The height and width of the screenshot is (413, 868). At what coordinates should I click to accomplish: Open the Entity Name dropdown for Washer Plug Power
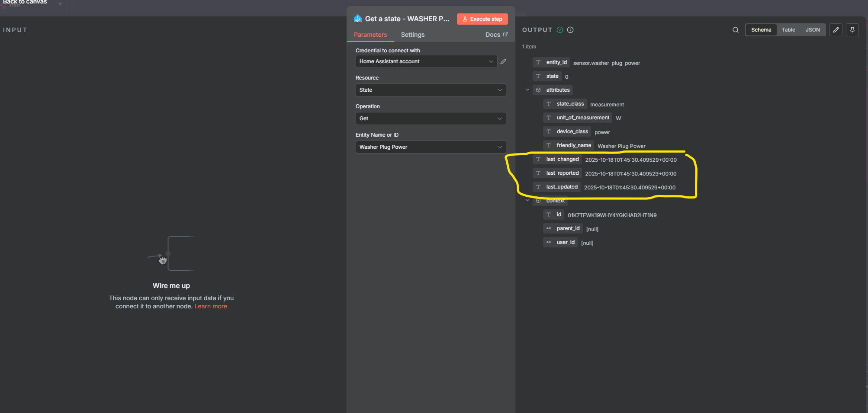tap(430, 147)
